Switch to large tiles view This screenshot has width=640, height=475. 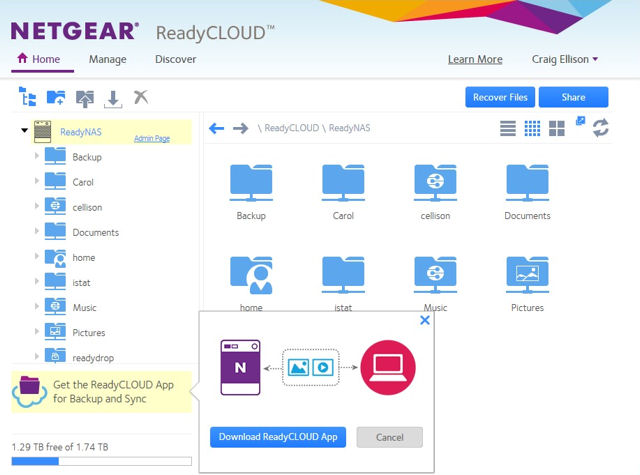[557, 129]
